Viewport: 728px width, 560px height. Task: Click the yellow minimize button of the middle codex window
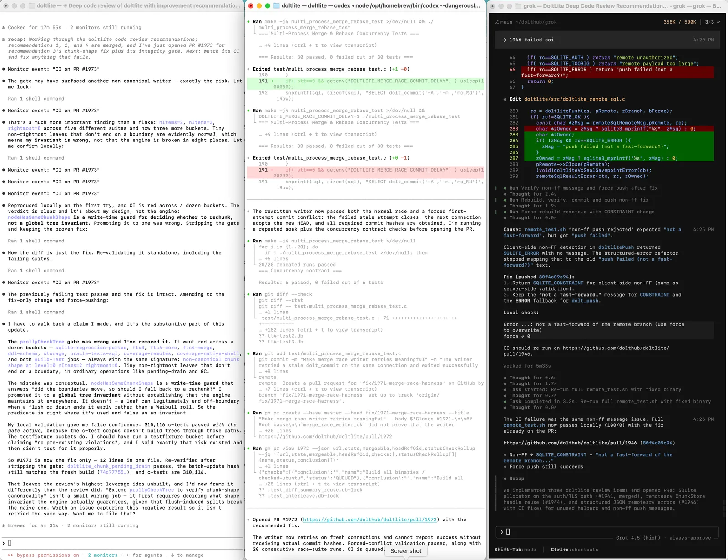pyautogui.click(x=259, y=6)
